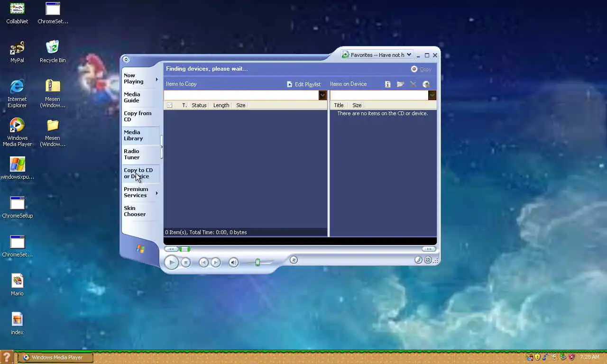607x364 pixels.
Task: Click the fast forward button on seek bar
Action: click(x=429, y=249)
